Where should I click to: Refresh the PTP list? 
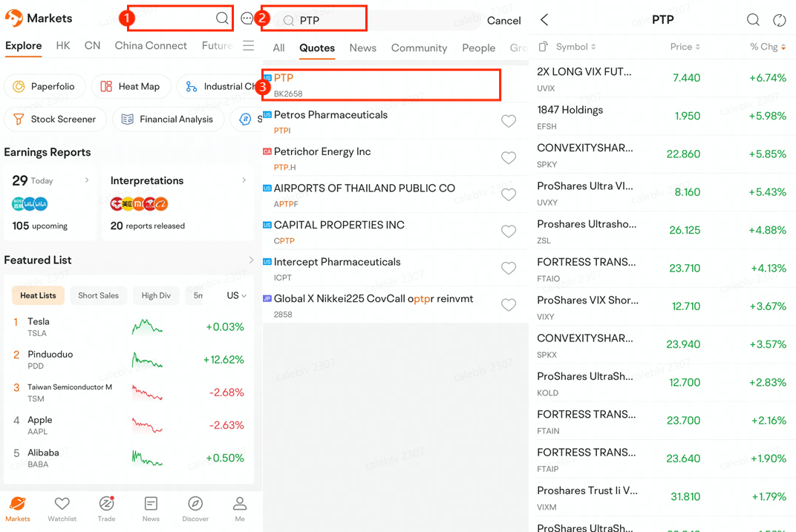pos(779,20)
